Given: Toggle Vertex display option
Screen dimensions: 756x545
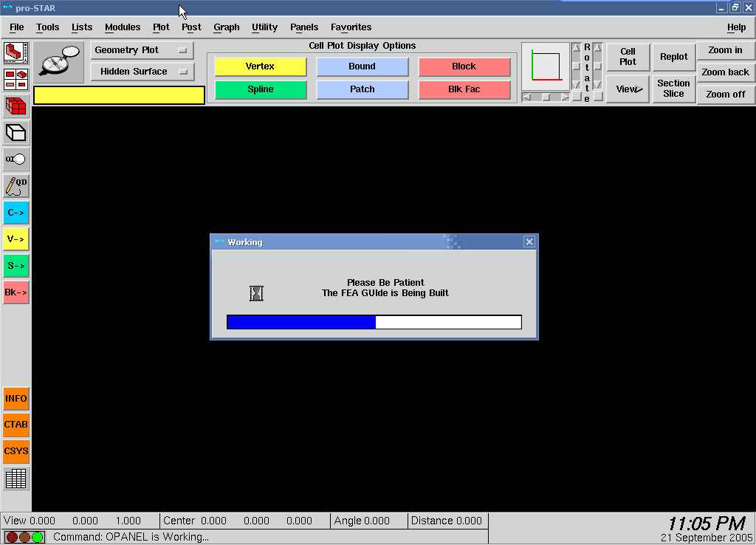Looking at the screenshot, I should pos(261,66).
